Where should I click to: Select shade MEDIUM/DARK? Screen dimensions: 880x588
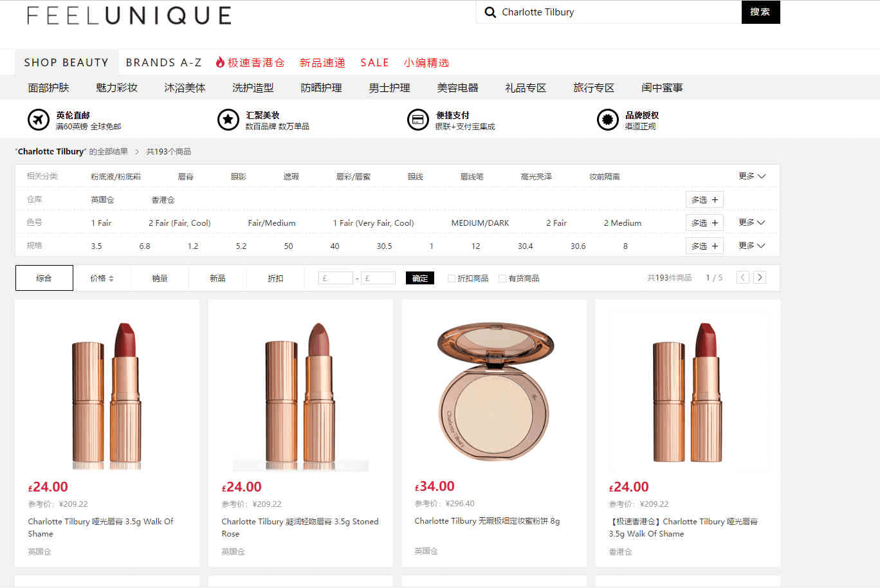pos(480,223)
